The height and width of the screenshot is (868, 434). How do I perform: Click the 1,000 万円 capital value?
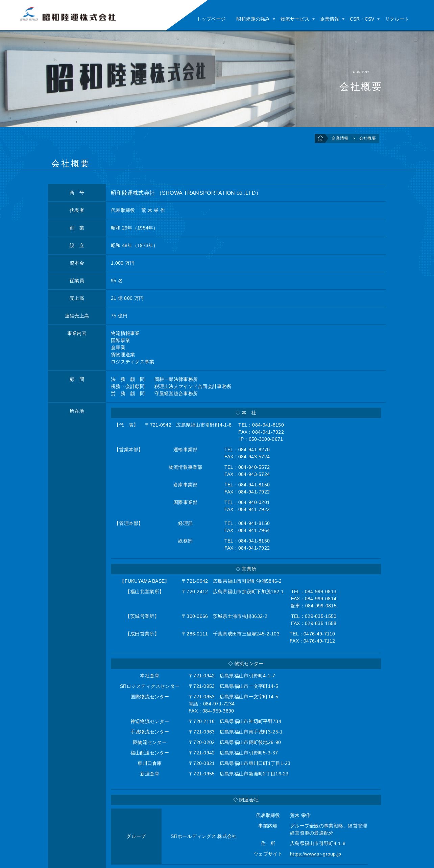(x=123, y=263)
